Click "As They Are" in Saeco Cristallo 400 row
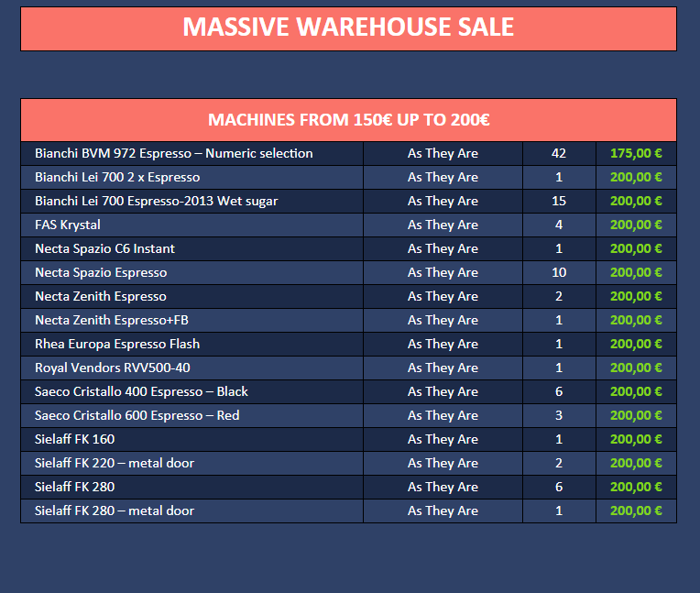 443,391
